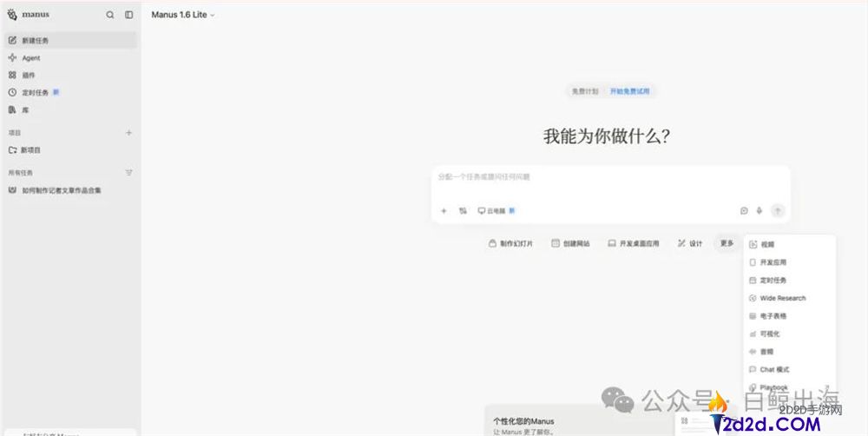Screen dimensions: 868x436
Task: Choose 设计 quick action
Action: (690, 244)
